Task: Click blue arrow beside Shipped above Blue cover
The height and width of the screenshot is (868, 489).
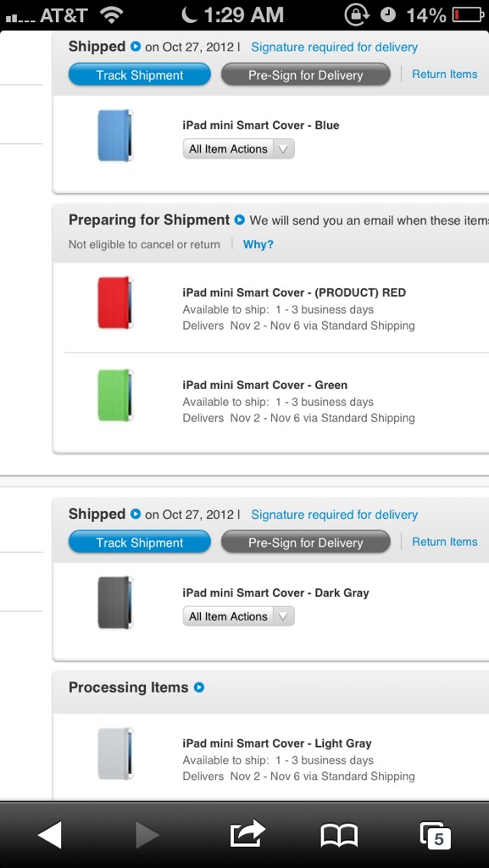Action: (x=136, y=46)
